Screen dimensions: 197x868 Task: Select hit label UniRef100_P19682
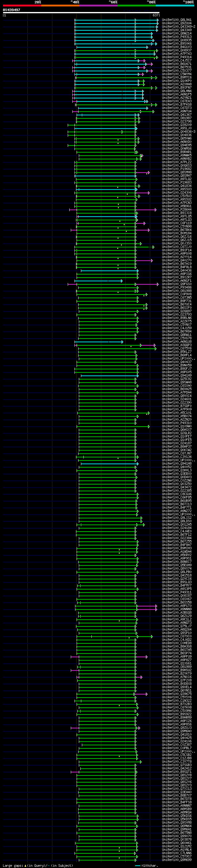[177, 169]
